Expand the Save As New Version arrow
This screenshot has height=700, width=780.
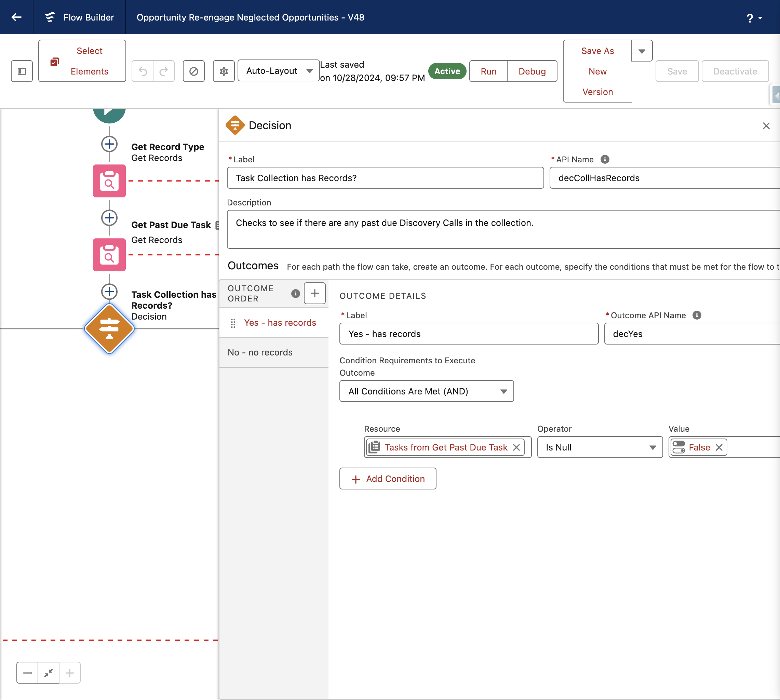coord(642,51)
